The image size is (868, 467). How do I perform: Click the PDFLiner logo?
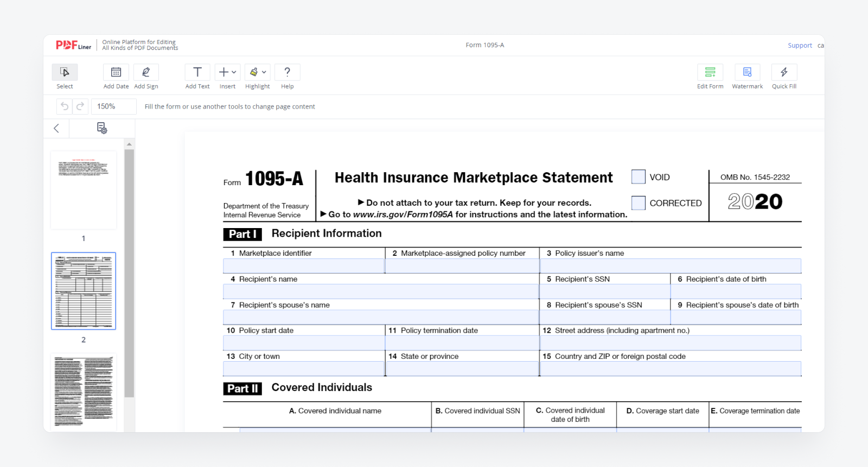point(73,45)
